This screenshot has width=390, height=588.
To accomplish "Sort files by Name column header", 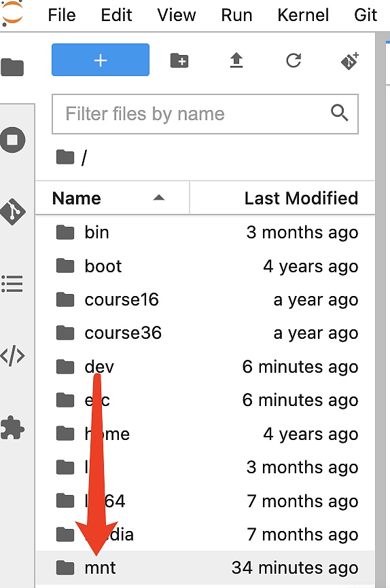I will (x=112, y=198).
